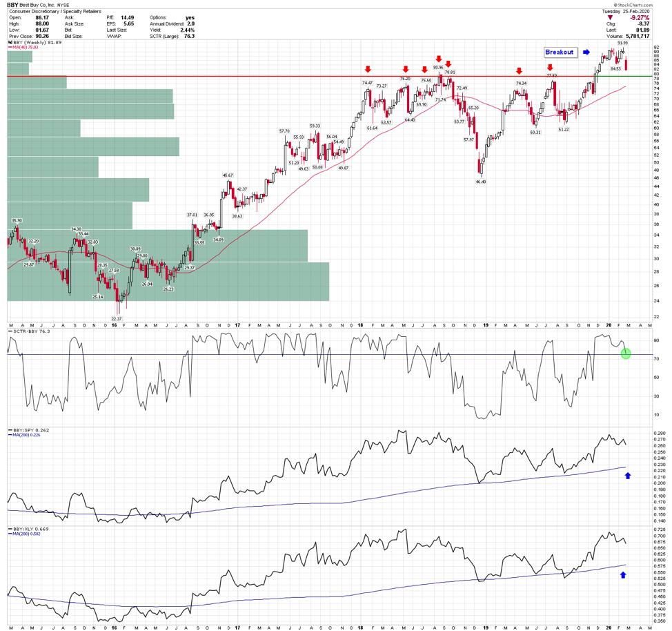Click the 35.90 price label
Image resolution: width=672 pixels, height=631 pixels.
17,220
